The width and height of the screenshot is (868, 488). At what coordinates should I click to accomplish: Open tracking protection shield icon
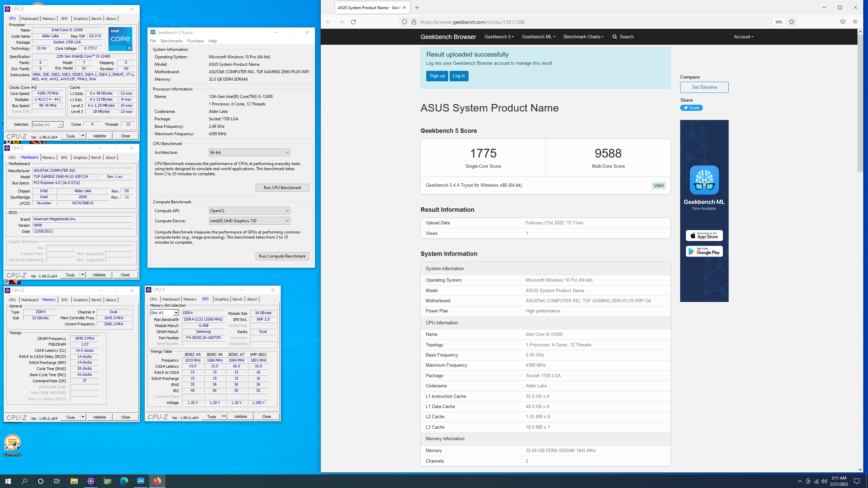coord(405,22)
